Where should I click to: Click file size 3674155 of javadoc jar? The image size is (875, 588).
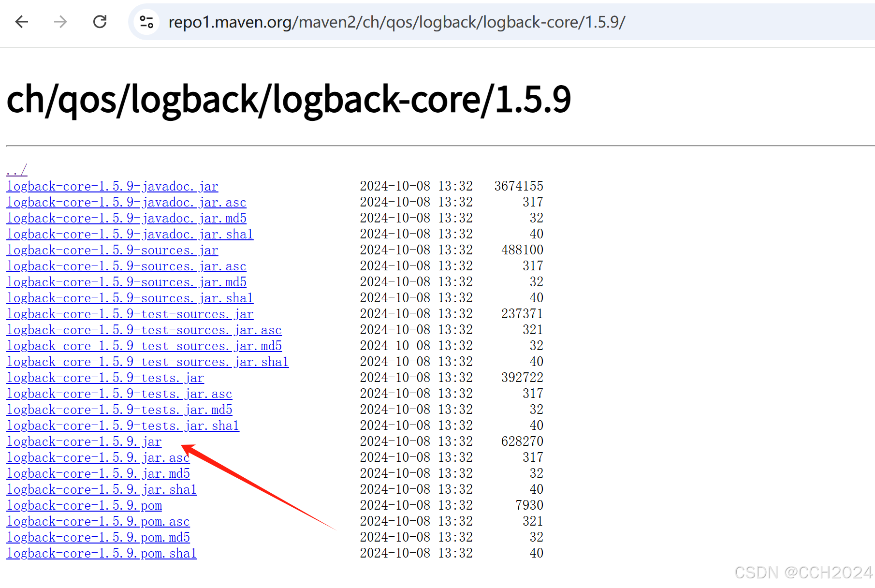tap(519, 186)
